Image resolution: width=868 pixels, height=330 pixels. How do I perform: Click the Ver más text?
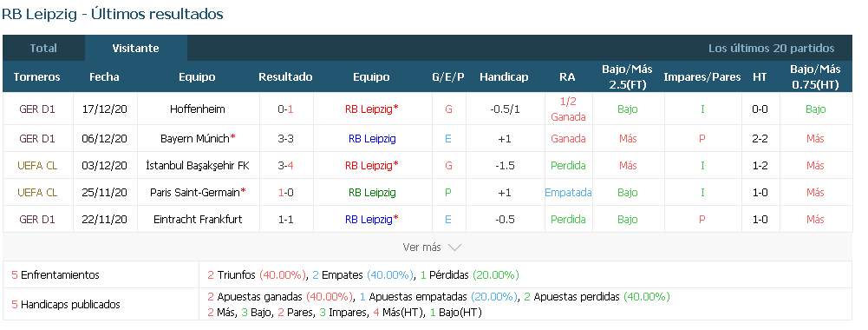click(421, 247)
